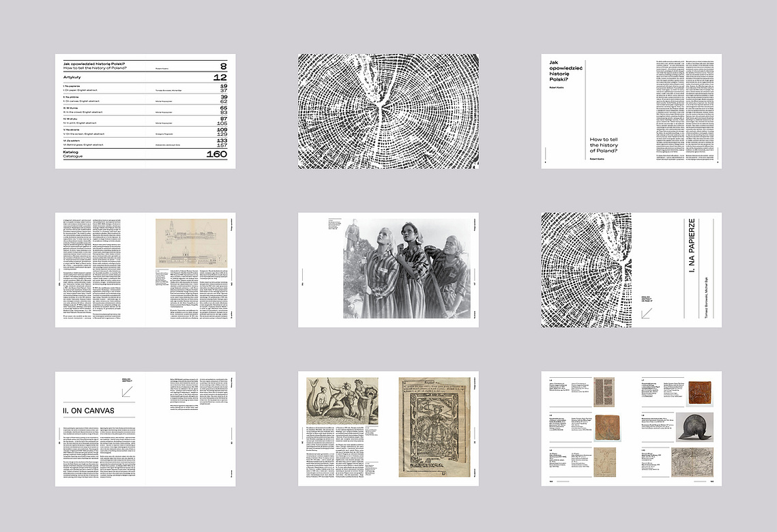
Task: Click 'How to tell the history of Poland?' essay heading
Action: (604, 145)
